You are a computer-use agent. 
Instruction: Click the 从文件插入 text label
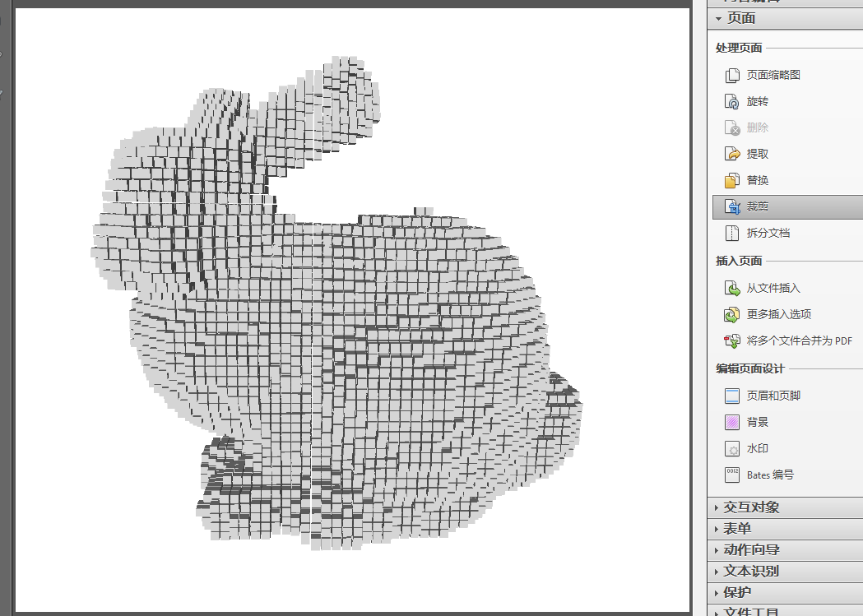point(773,288)
